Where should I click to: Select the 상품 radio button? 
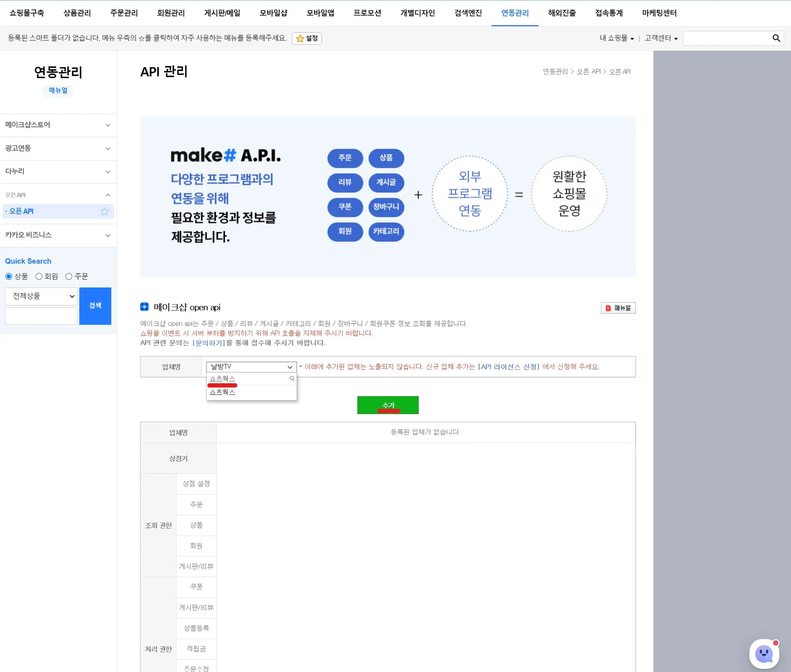point(9,276)
